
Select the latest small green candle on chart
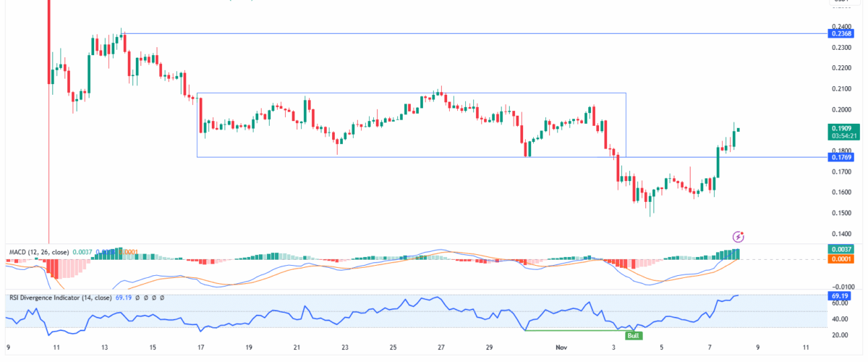click(x=739, y=130)
